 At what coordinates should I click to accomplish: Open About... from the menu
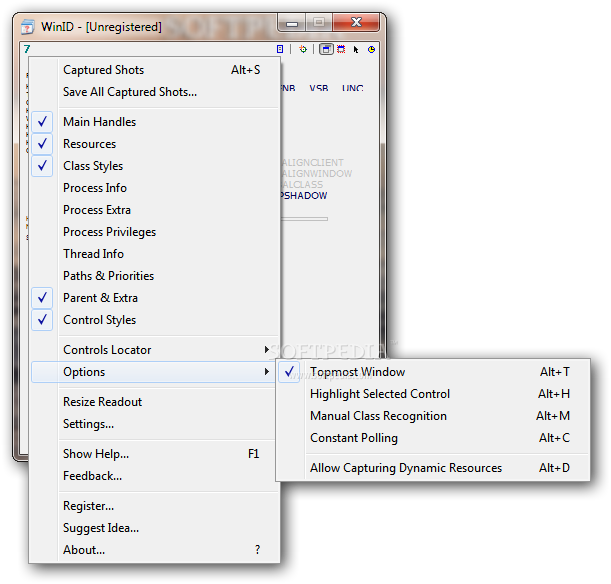click(155, 550)
